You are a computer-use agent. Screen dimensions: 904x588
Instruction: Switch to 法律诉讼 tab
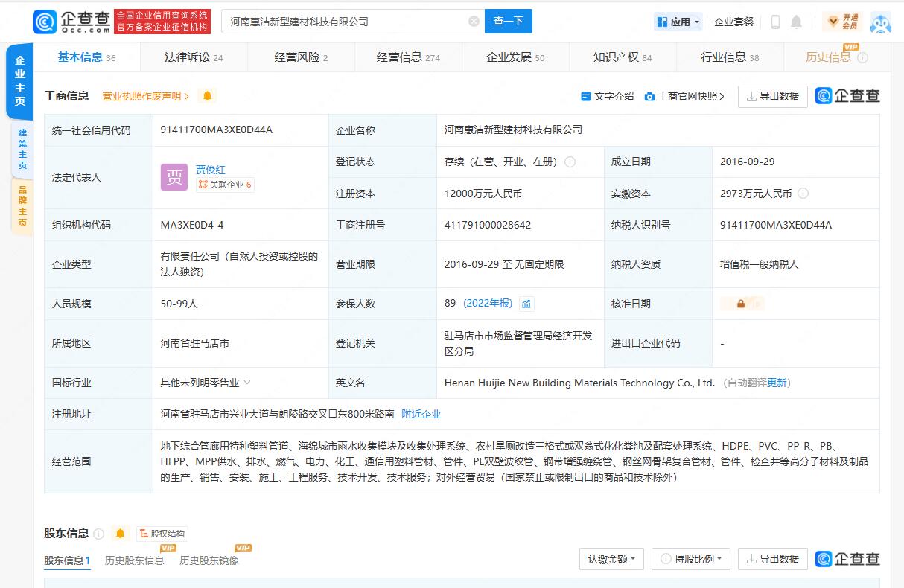(194, 57)
